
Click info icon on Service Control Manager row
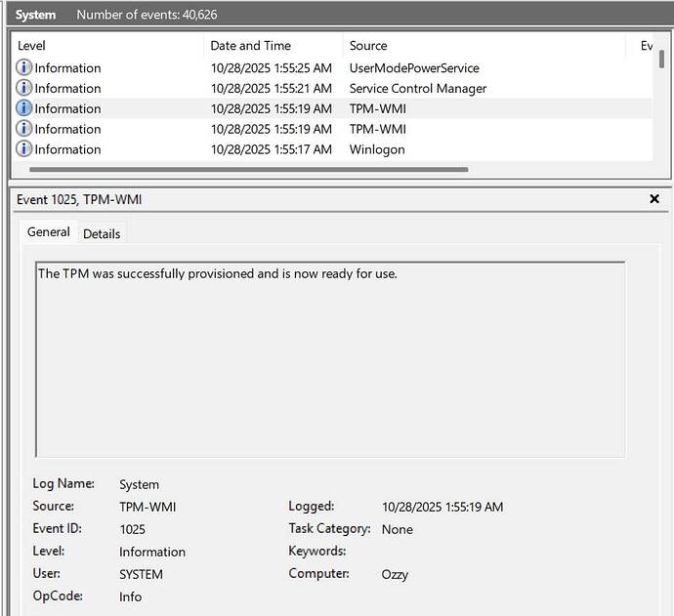coord(24,89)
